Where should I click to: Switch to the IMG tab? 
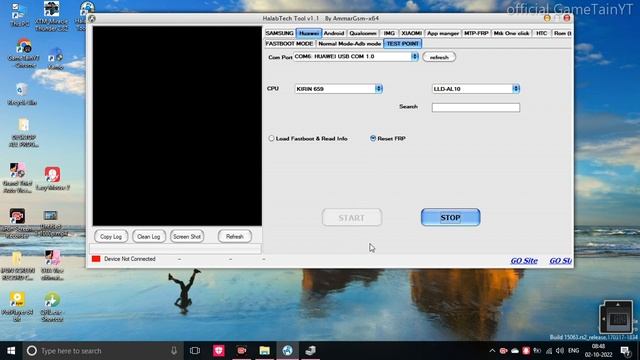(389, 33)
